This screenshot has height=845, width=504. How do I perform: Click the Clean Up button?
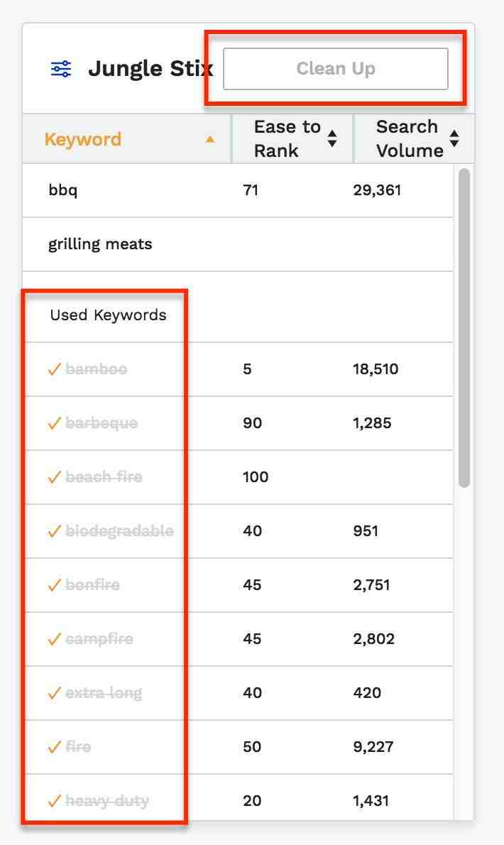335,69
